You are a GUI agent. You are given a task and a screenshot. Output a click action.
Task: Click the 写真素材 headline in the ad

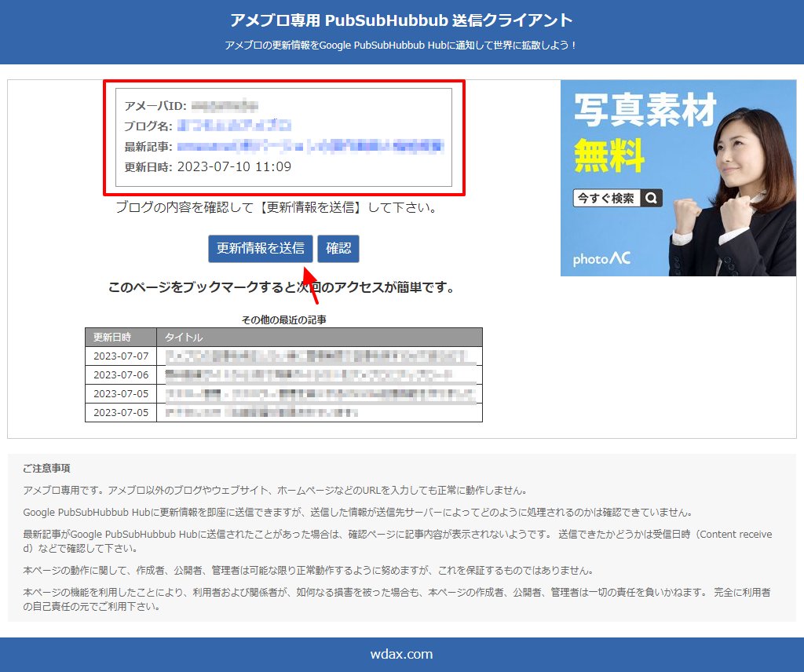[645, 111]
